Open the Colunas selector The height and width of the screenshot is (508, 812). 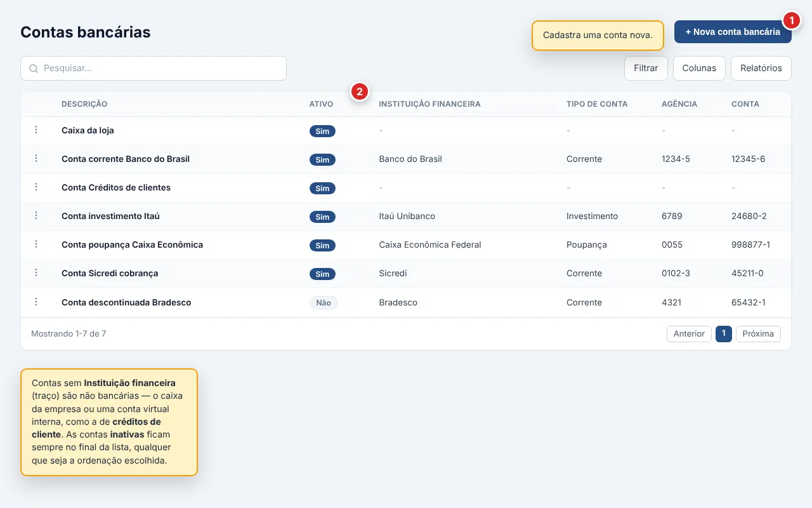click(699, 69)
